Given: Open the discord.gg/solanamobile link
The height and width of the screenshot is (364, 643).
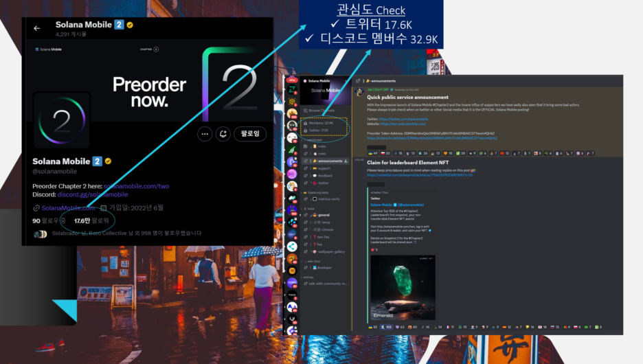Looking at the screenshot, I should click(x=93, y=194).
